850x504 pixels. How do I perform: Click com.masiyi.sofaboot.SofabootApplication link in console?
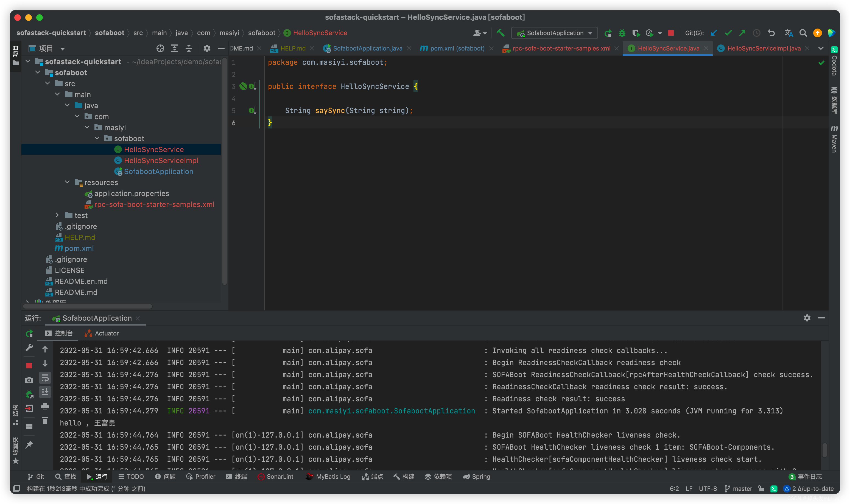tap(392, 411)
